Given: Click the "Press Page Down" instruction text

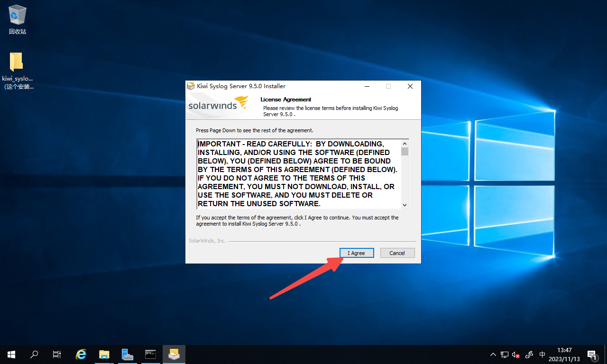Looking at the screenshot, I should coord(255,130).
